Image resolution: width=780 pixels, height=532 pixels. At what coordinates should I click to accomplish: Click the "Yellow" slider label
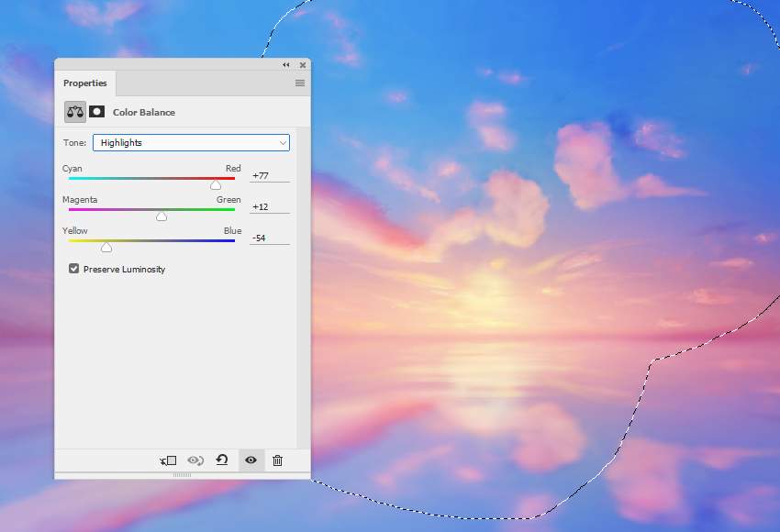point(74,231)
